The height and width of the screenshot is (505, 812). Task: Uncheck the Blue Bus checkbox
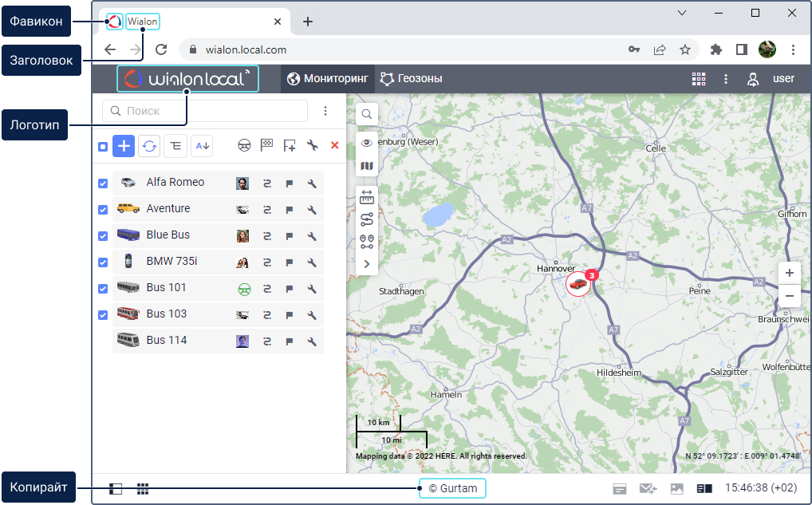click(103, 236)
